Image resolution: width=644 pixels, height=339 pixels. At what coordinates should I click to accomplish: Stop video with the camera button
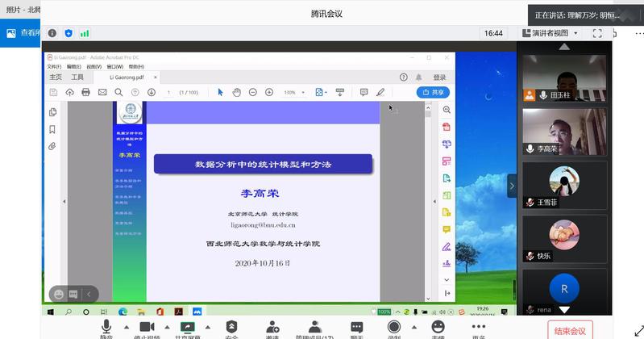click(146, 327)
